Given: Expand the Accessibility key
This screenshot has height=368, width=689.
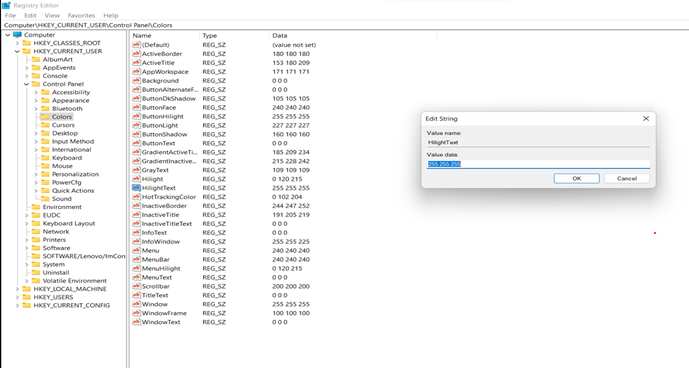Looking at the screenshot, I should [x=36, y=92].
